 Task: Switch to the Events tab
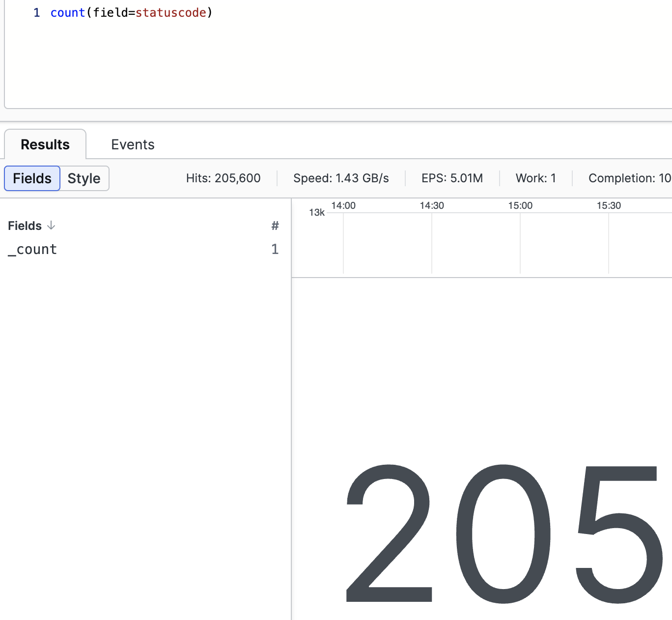coord(132,144)
